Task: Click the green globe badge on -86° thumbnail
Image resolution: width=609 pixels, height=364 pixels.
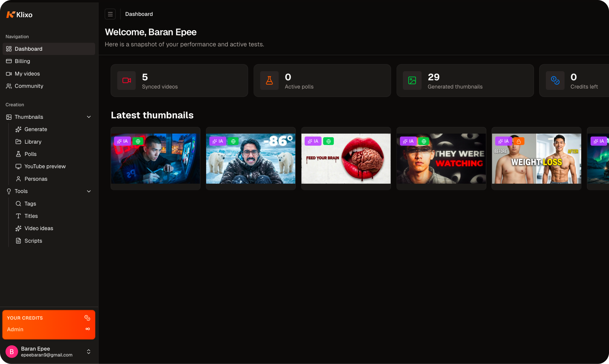Action: pyautogui.click(x=233, y=141)
